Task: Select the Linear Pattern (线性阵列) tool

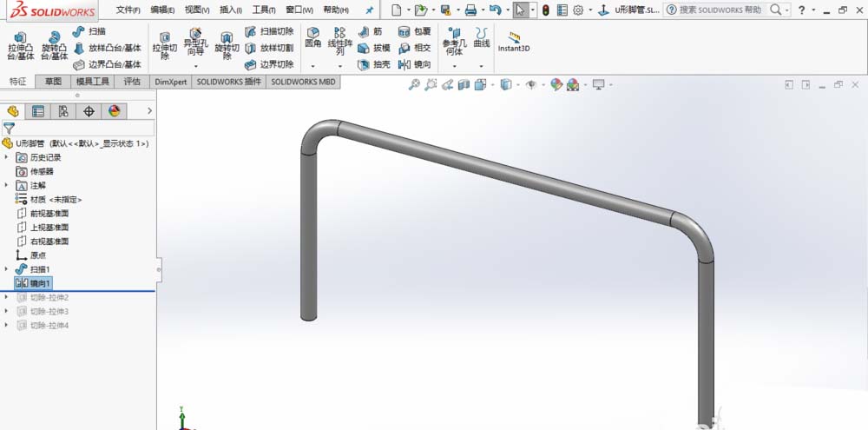Action: 340,42
